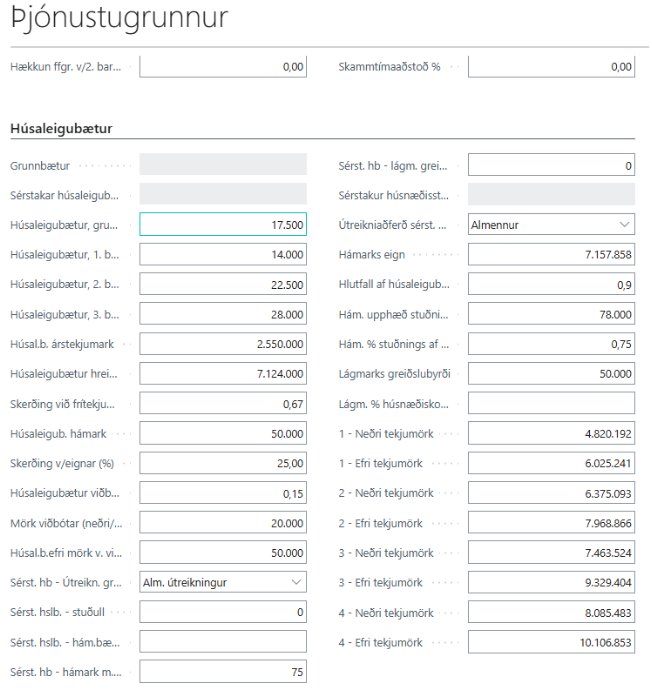652x691 pixels.
Task: Select the empty Lágm. % húsnæðisko. field
Action: [551, 403]
